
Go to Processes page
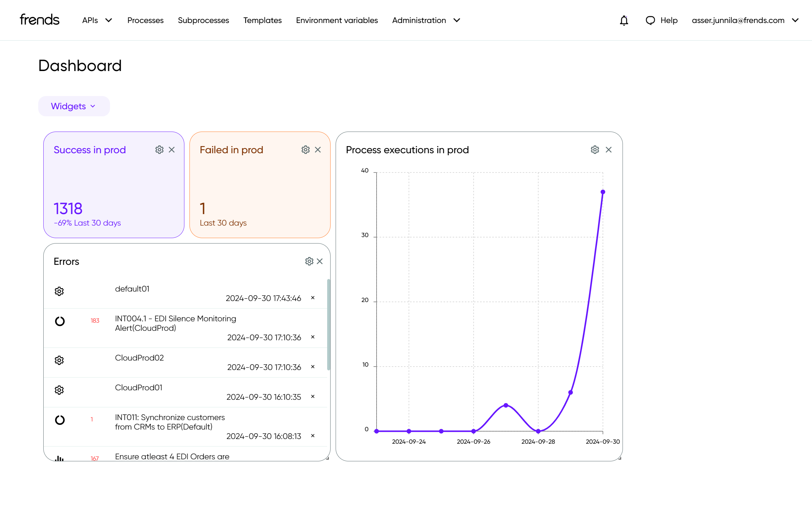tap(145, 21)
